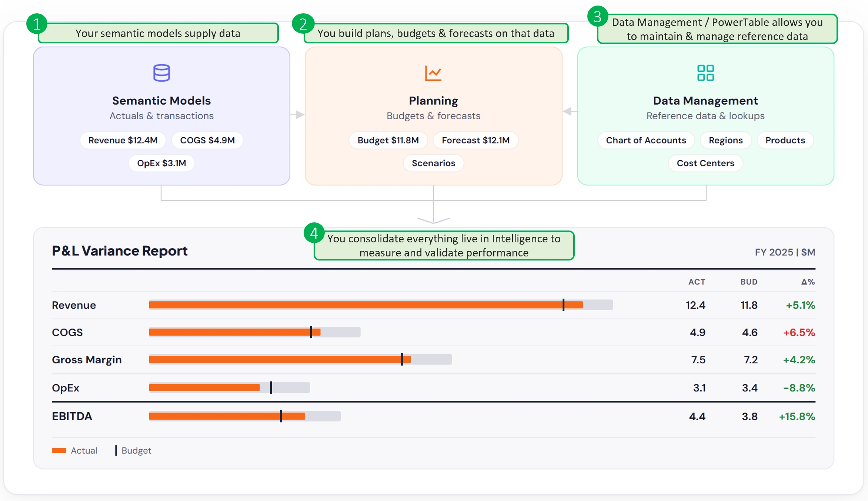Click the green step 3 circle

tap(598, 16)
